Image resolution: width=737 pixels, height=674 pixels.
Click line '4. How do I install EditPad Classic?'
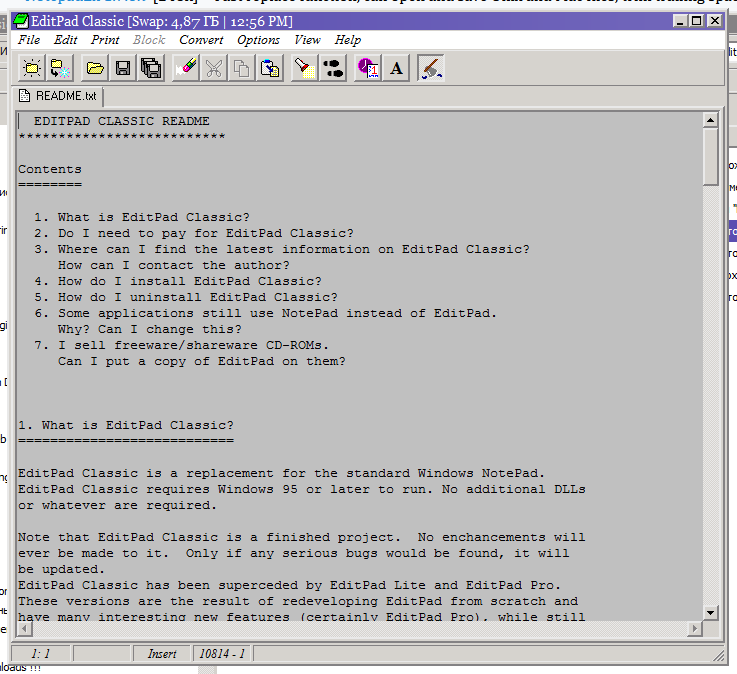pos(178,281)
